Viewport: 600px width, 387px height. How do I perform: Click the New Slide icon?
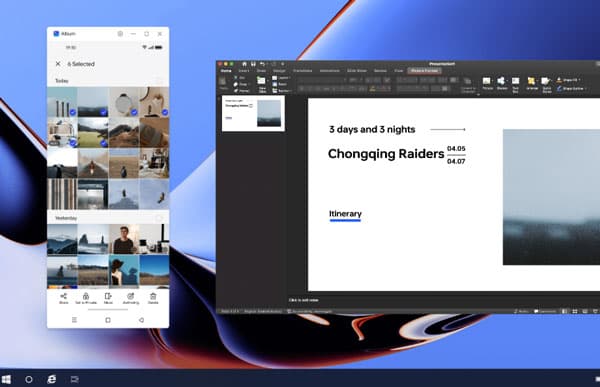point(261,81)
